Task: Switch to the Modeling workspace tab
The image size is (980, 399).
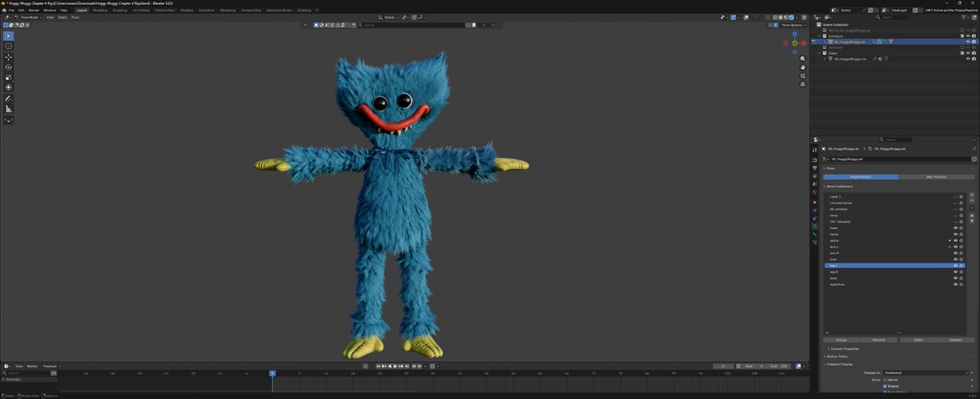Action: coord(100,10)
